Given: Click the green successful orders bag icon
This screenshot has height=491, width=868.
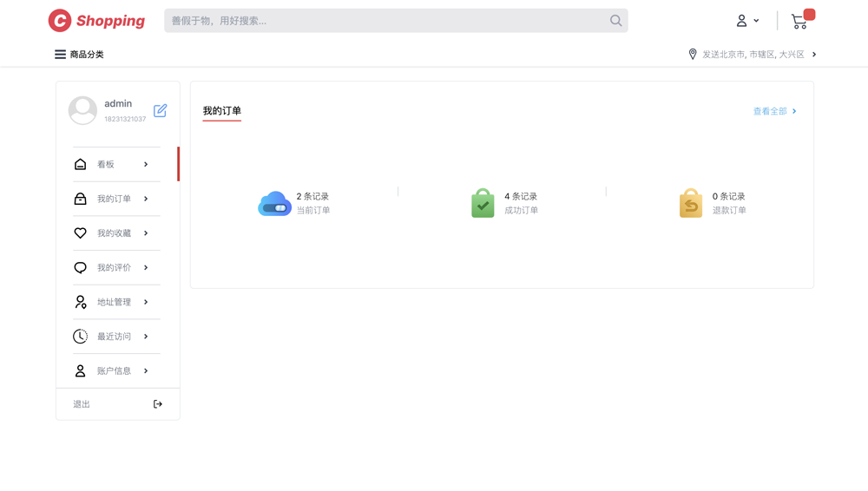Looking at the screenshot, I should pyautogui.click(x=483, y=203).
